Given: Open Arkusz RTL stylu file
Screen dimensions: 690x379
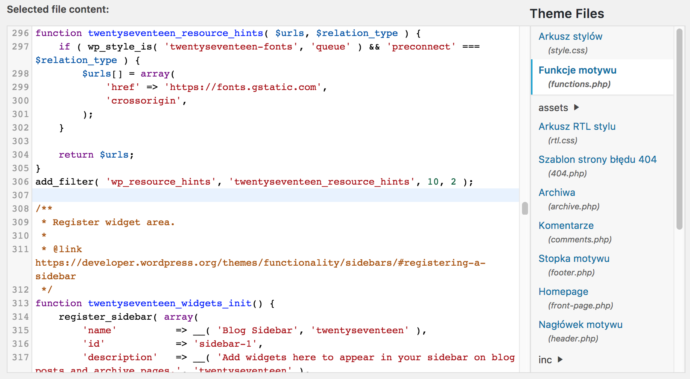Looking at the screenshot, I should click(577, 126).
